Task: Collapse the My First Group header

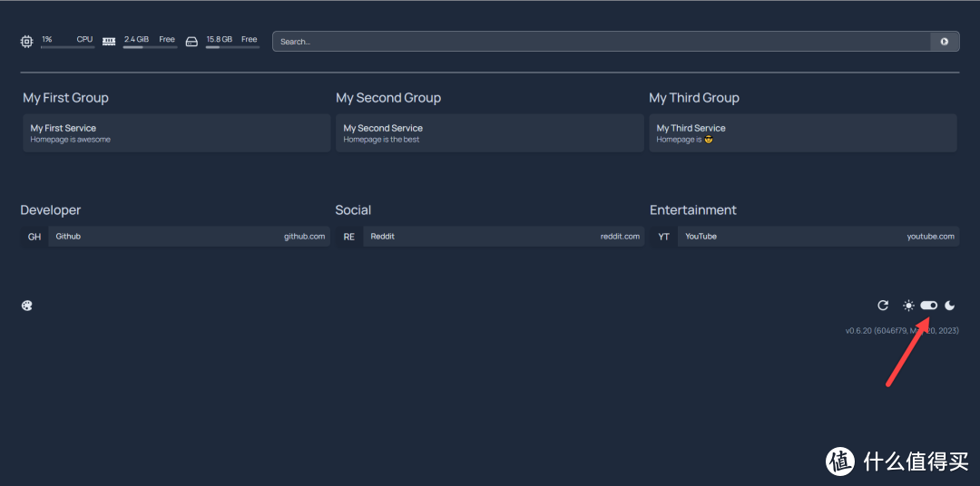Action: point(65,98)
